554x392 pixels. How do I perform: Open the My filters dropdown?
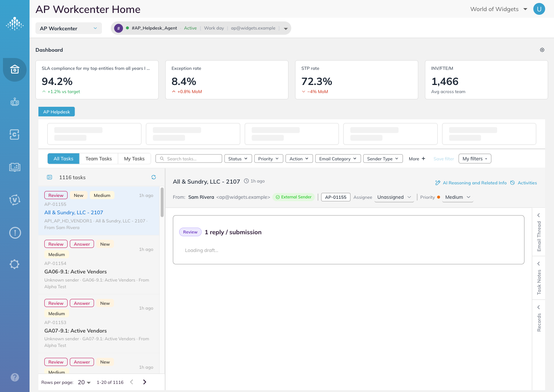475,158
